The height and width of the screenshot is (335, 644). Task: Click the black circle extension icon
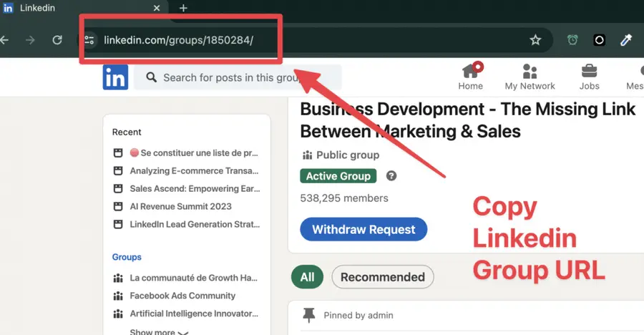599,40
